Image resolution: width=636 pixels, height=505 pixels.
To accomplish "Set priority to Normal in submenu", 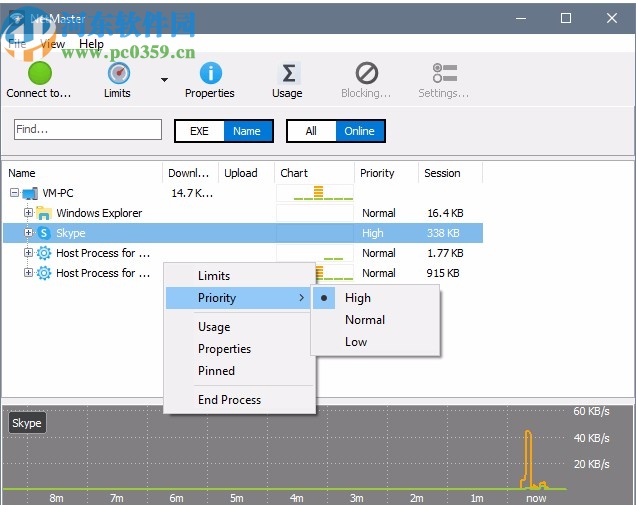I will (375, 320).
